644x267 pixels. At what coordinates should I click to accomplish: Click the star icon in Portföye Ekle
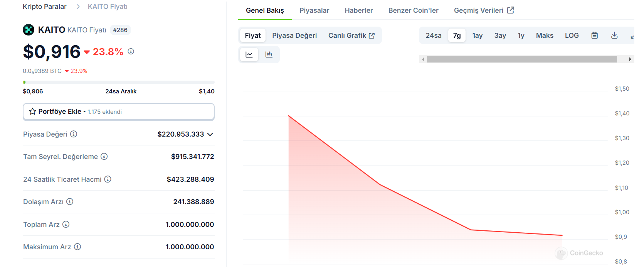(32, 112)
